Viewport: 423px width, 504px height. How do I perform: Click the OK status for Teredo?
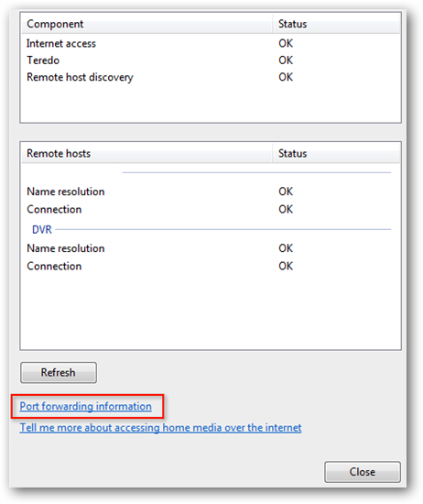(286, 60)
